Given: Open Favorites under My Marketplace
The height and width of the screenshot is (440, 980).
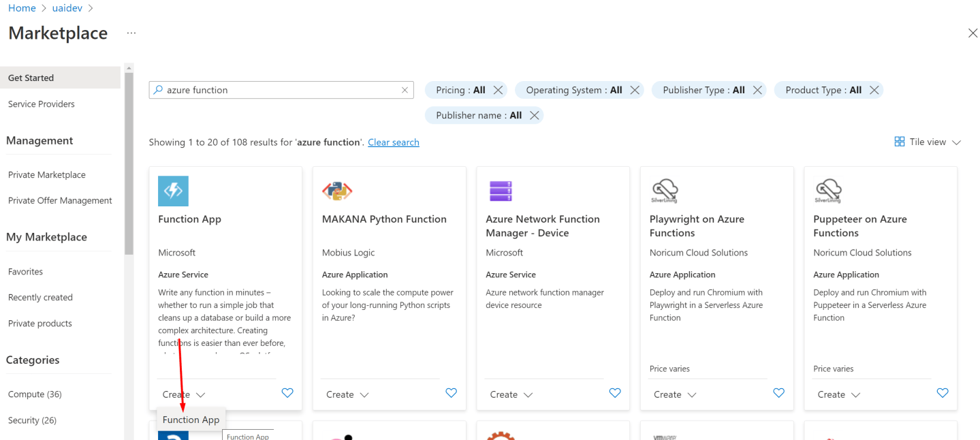Looking at the screenshot, I should [26, 272].
